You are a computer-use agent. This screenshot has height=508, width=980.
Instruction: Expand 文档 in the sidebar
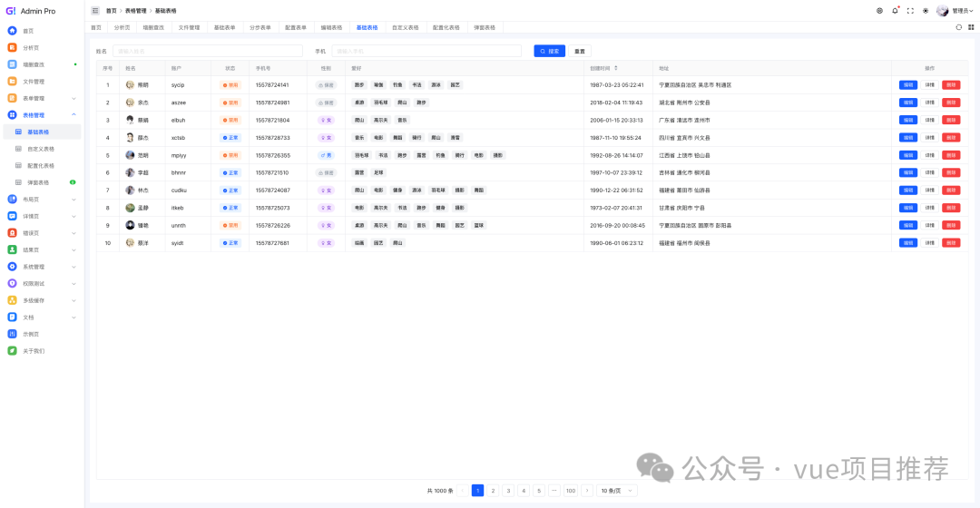41,317
